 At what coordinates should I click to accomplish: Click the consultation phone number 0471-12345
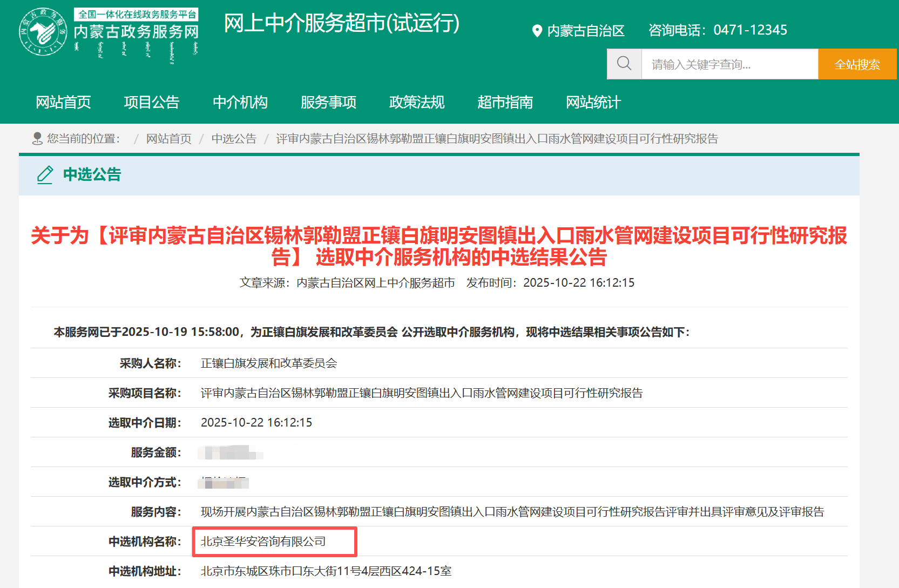(751, 30)
